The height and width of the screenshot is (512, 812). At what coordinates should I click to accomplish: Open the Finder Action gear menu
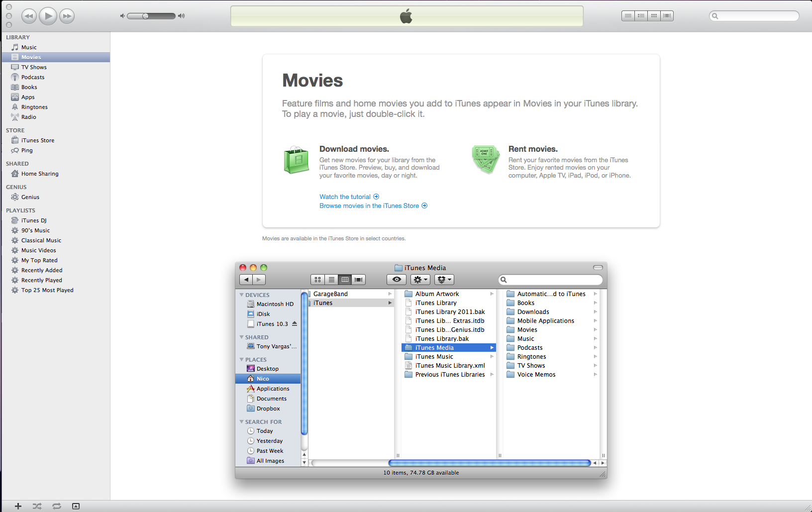click(x=420, y=280)
